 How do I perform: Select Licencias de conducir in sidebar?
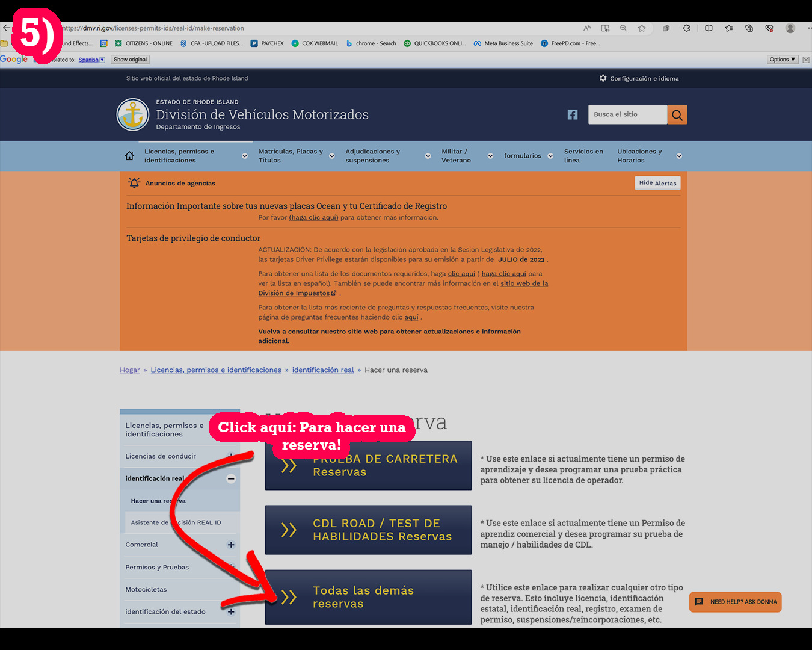click(161, 456)
